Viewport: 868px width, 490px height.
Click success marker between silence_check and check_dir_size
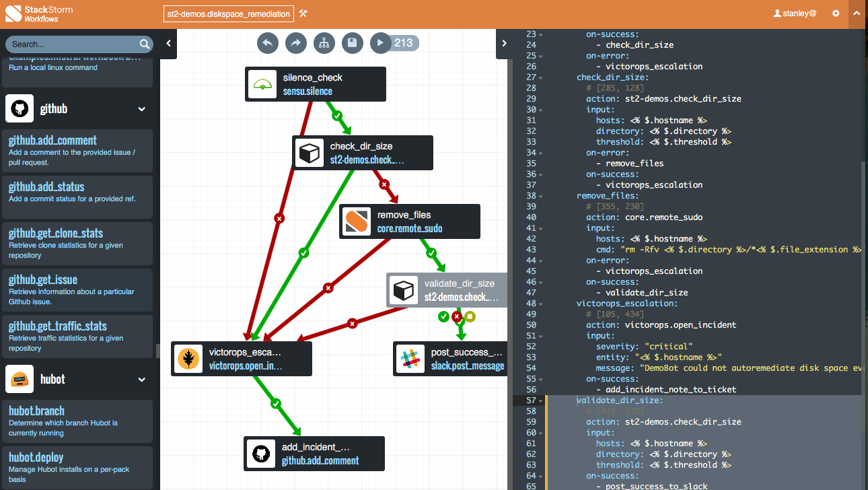click(338, 115)
